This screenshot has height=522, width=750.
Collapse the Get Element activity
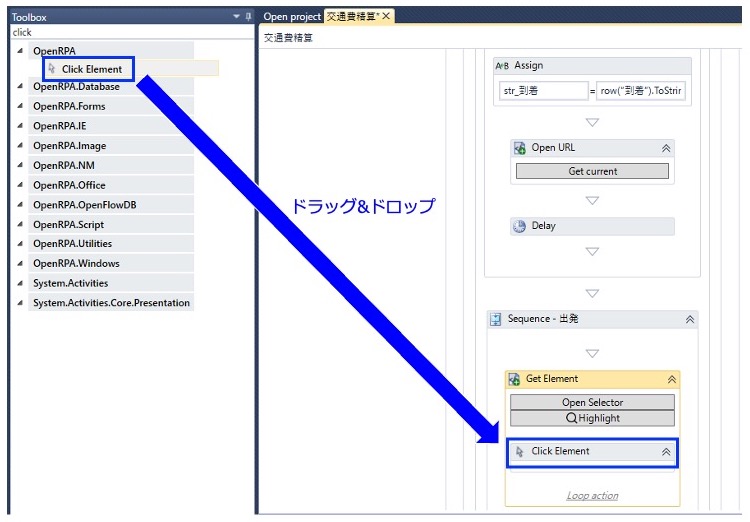point(672,379)
